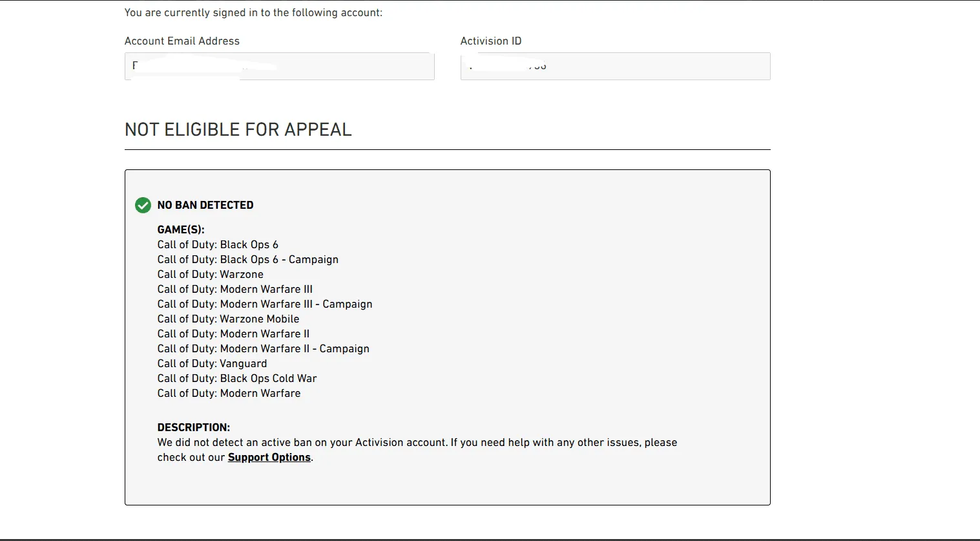Image resolution: width=980 pixels, height=541 pixels.
Task: Select Black Ops 6 - Campaign entry
Action: tap(247, 259)
